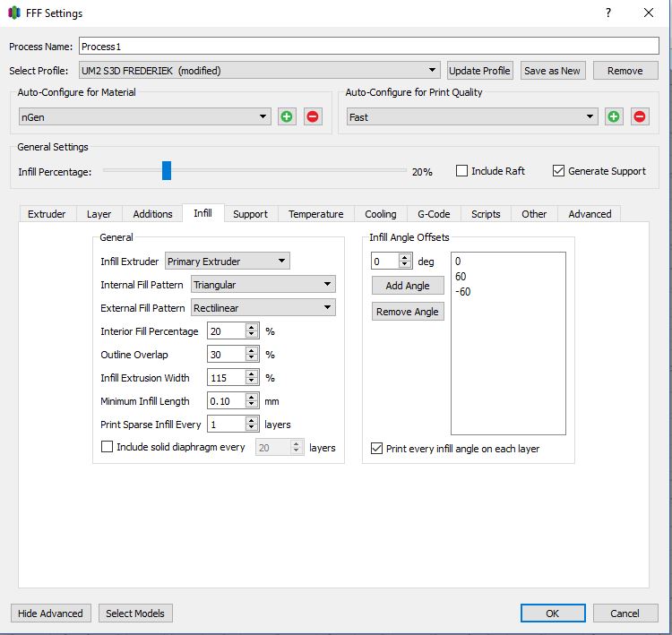This screenshot has height=635, width=672.
Task: Enable Include solid diaphragm every checkbox
Action: click(x=108, y=447)
